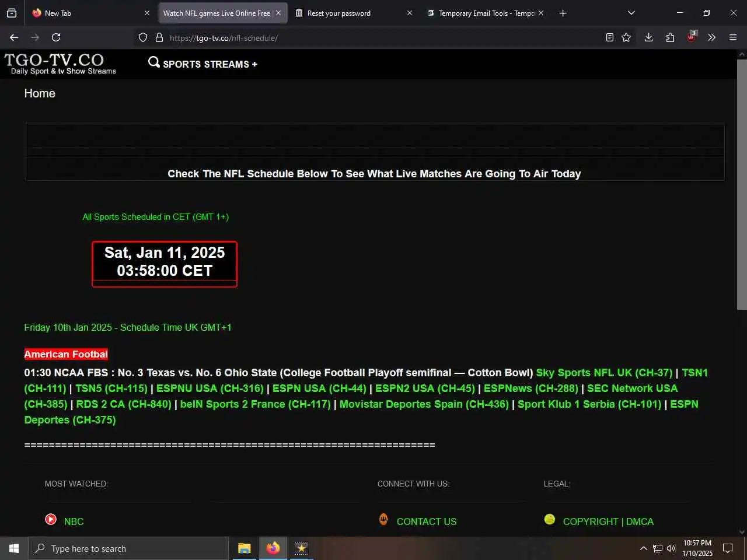Show more tools overflow chevrons

[711, 37]
